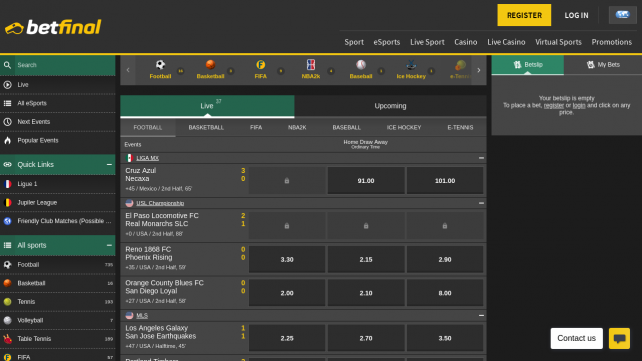Select the ICE HOCKEY sub-tab
This screenshot has width=642, height=361.
click(x=404, y=128)
